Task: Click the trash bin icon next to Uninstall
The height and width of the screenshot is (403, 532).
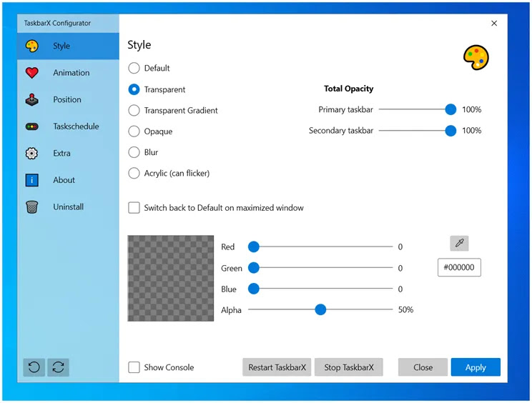Action: click(32, 207)
